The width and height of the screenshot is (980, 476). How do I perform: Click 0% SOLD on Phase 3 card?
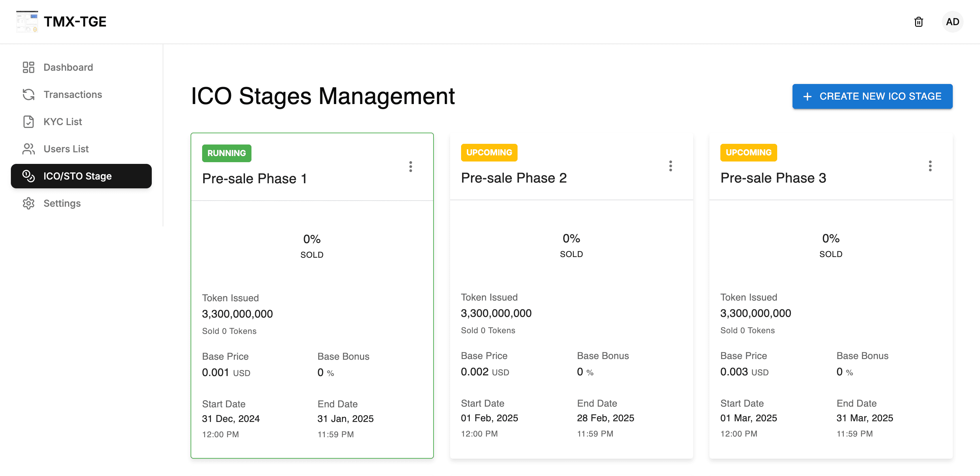tap(831, 245)
